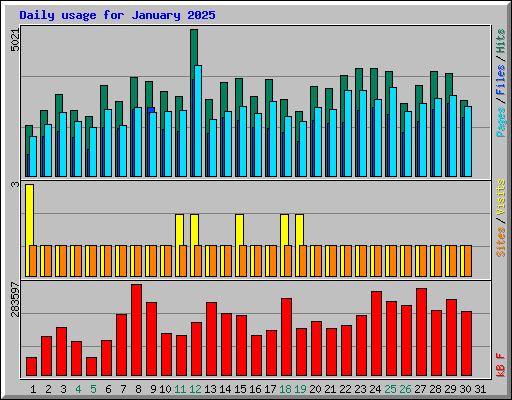Click the orange 'Sites' legend word

pos(501,242)
